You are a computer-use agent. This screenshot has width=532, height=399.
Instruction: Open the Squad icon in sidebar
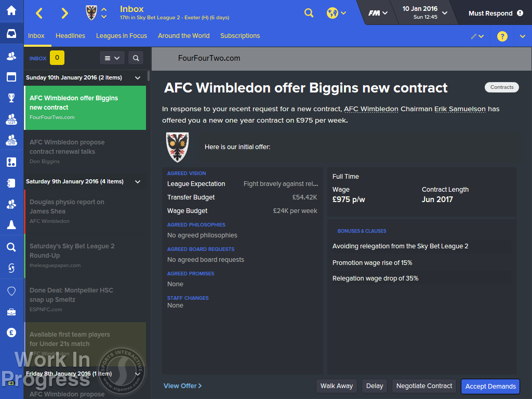pyautogui.click(x=11, y=56)
